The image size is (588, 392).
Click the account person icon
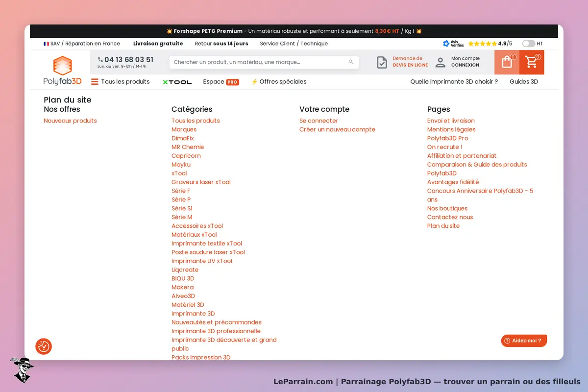[441, 62]
